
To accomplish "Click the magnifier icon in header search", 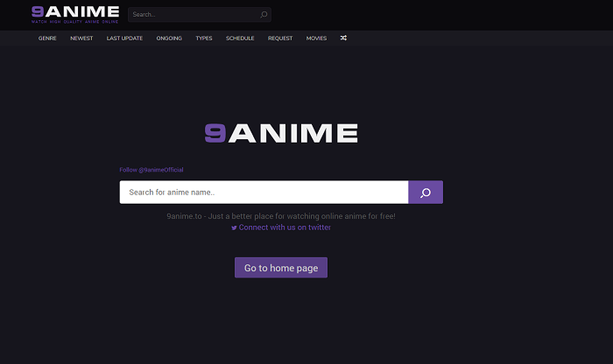I will click(264, 15).
